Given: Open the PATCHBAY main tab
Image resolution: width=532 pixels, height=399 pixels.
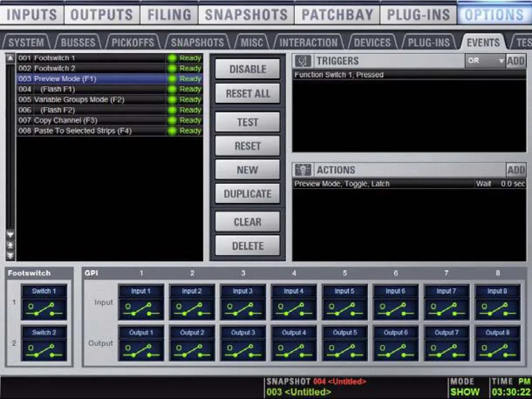Looking at the screenshot, I should pos(337,15).
